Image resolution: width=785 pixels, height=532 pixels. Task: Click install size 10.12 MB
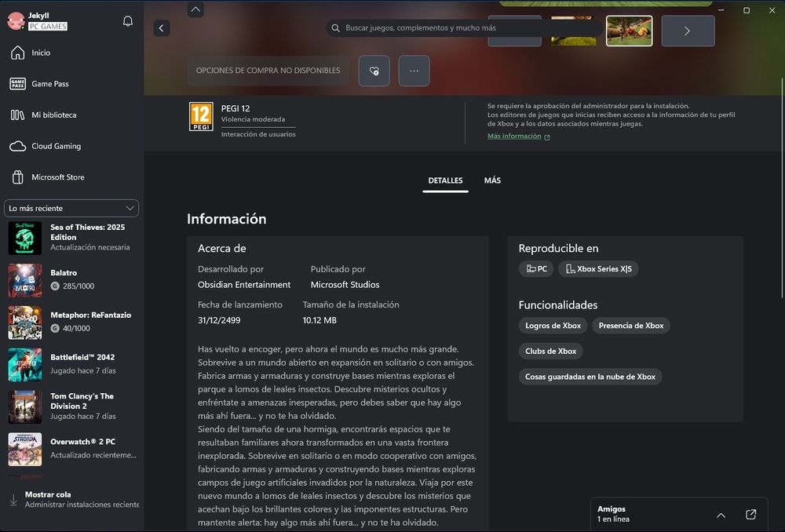[x=319, y=320]
